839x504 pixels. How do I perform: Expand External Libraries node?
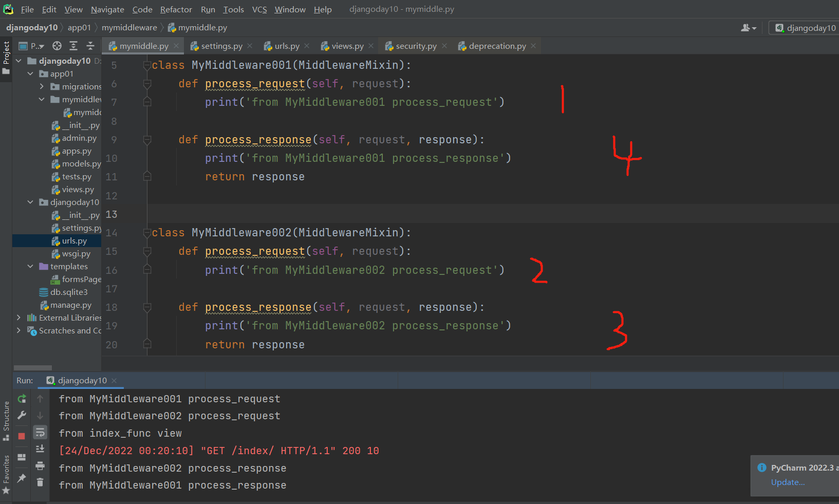click(x=19, y=318)
